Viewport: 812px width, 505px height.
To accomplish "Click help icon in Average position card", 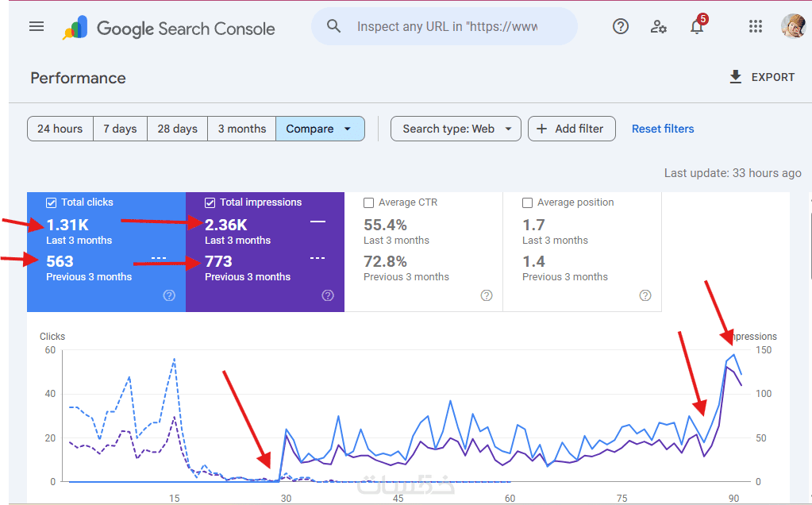I will (645, 295).
